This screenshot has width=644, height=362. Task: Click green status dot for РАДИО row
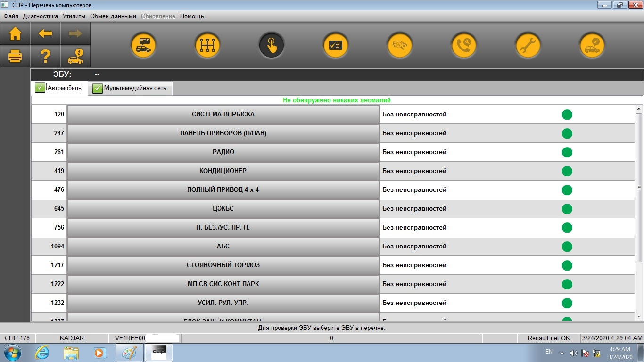tap(567, 152)
